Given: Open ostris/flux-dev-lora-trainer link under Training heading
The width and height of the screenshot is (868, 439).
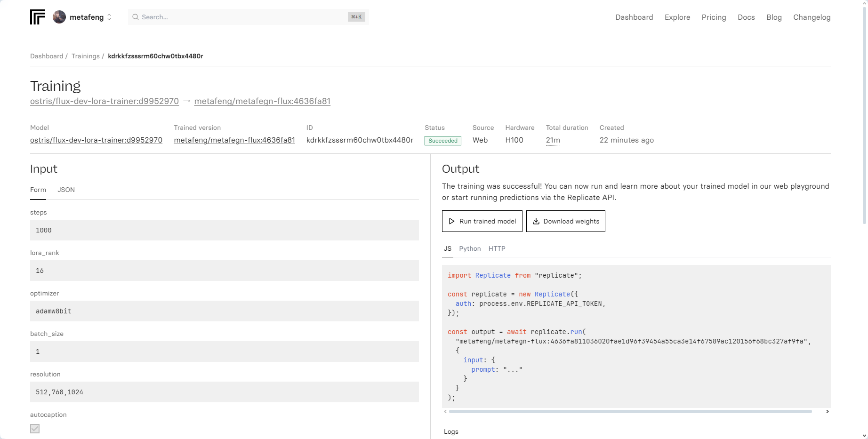Looking at the screenshot, I should pos(104,101).
